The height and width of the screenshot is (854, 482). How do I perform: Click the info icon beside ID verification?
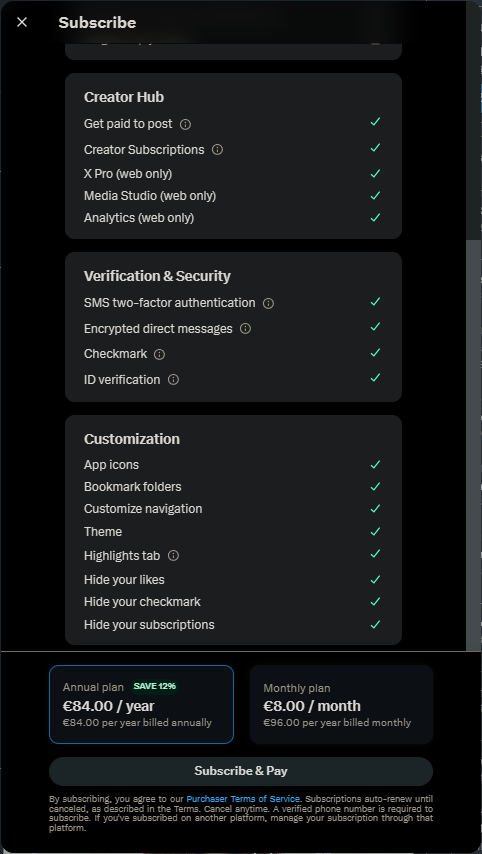coord(173,380)
